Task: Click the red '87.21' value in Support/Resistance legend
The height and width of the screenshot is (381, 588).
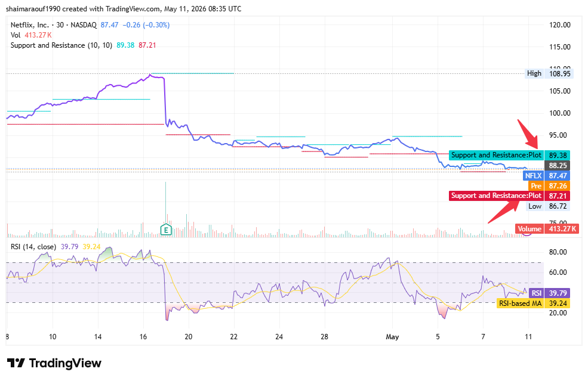Action: click(147, 45)
